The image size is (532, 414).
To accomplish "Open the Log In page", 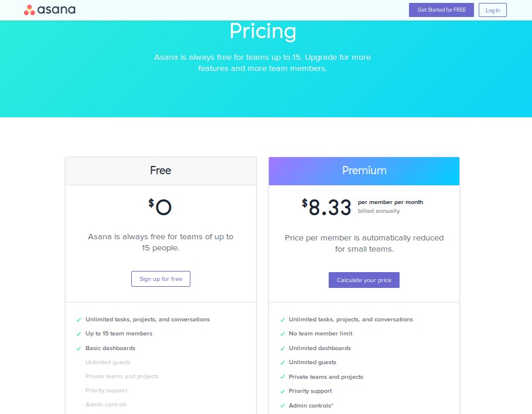I will [492, 10].
